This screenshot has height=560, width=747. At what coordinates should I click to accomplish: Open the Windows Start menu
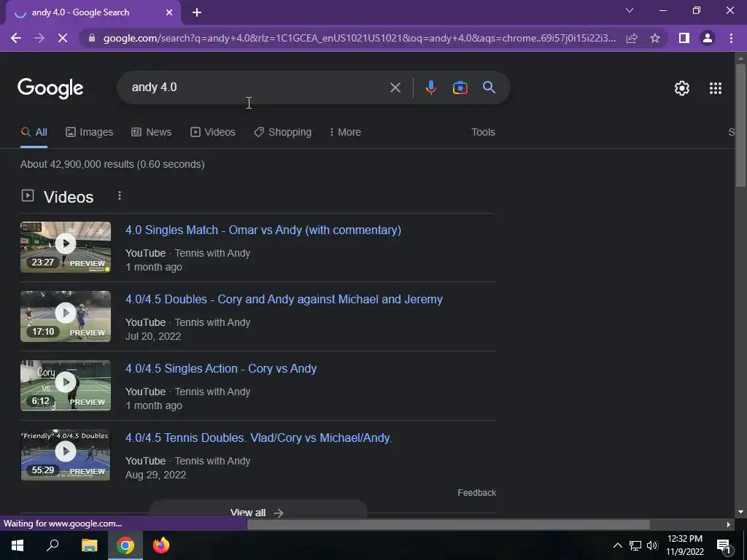(x=18, y=545)
